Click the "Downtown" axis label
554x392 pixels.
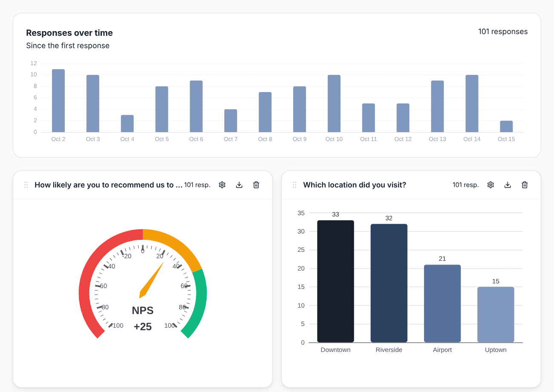(336, 350)
